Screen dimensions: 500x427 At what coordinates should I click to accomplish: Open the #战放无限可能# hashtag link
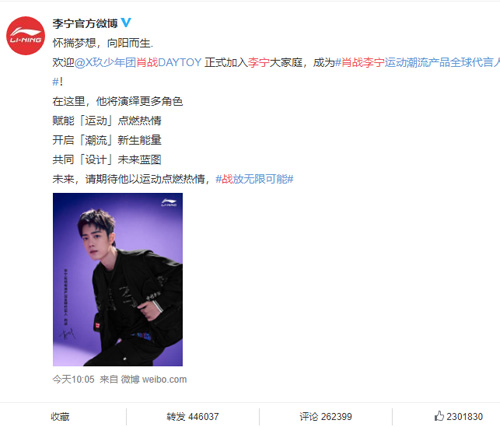254,179
